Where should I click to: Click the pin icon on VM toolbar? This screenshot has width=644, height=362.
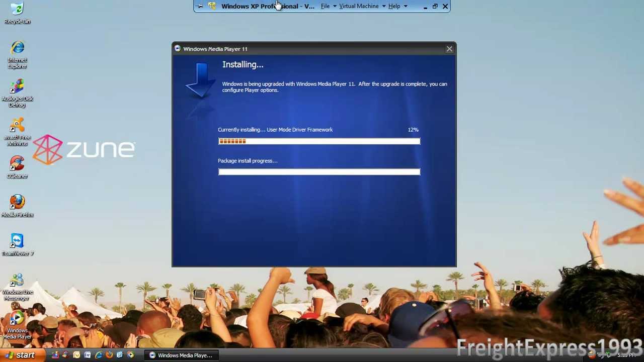pos(200,6)
